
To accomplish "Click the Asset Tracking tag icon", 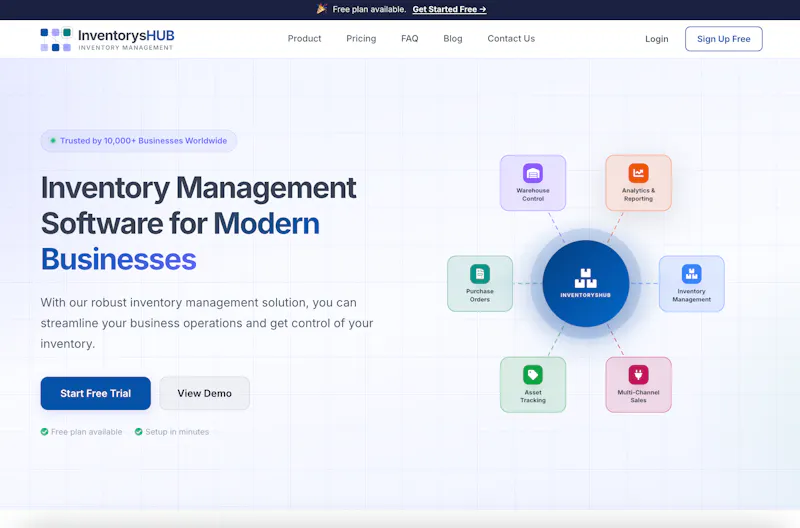I will click(533, 375).
